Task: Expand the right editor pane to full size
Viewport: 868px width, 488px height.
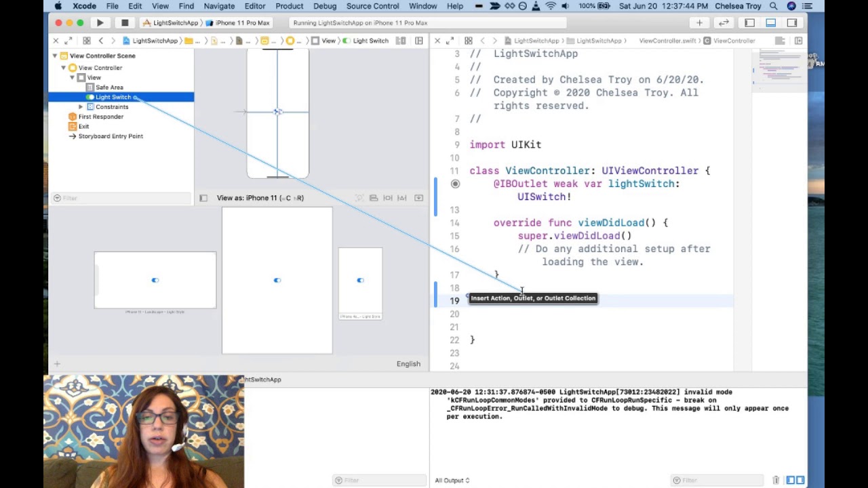Action: click(x=449, y=41)
